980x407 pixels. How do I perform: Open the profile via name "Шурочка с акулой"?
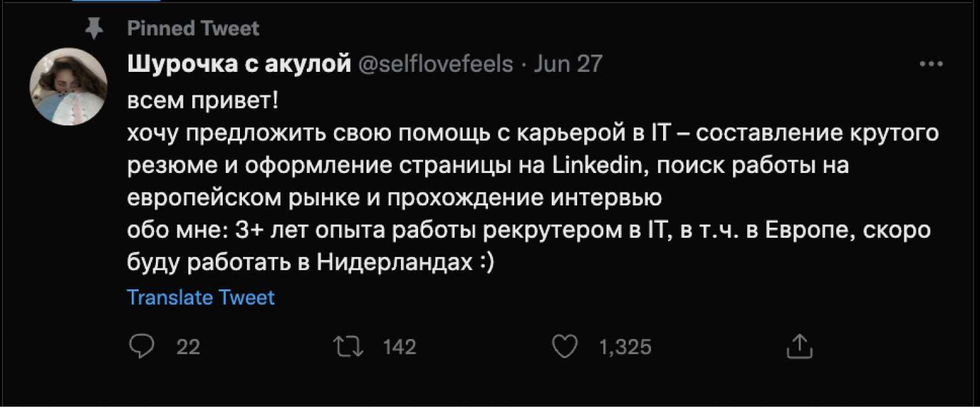tap(239, 64)
